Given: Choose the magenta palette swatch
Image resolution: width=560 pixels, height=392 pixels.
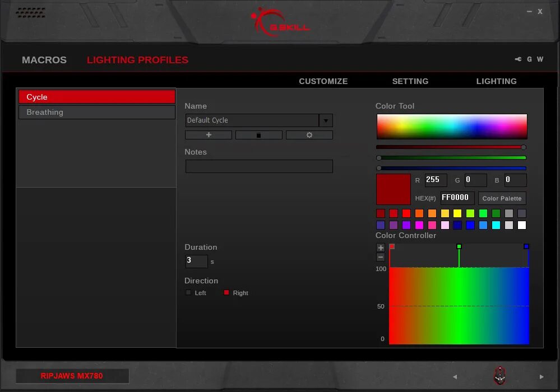Looking at the screenshot, I should click(419, 225).
